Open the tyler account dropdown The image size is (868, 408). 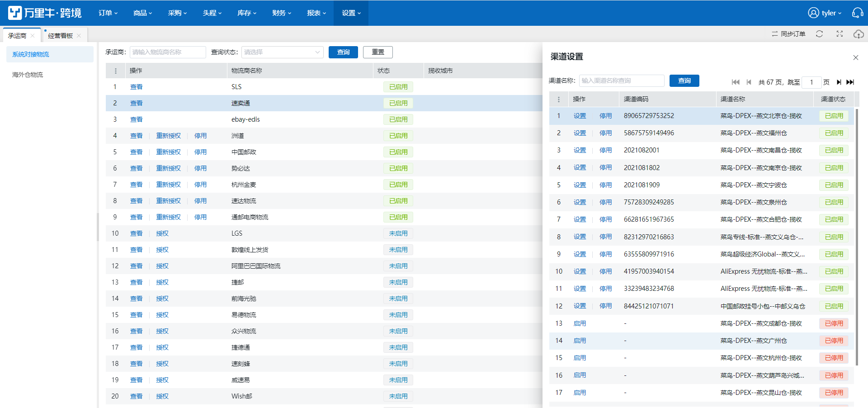831,13
